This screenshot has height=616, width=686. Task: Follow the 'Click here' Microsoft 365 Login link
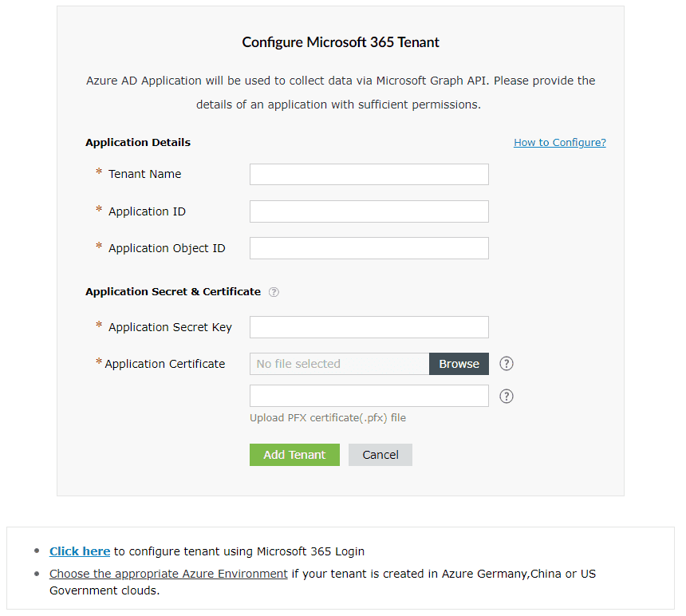pos(80,551)
